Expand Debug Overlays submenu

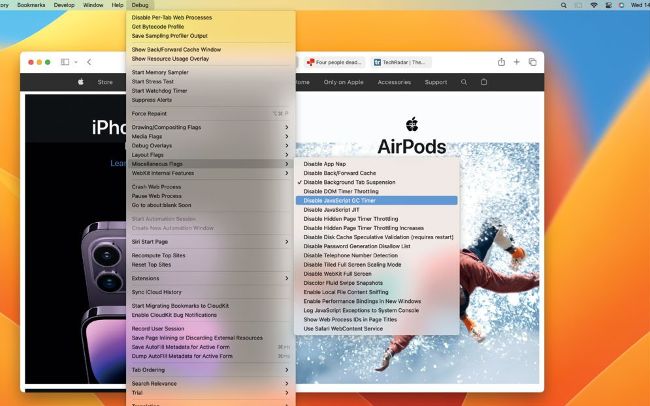[x=211, y=146]
